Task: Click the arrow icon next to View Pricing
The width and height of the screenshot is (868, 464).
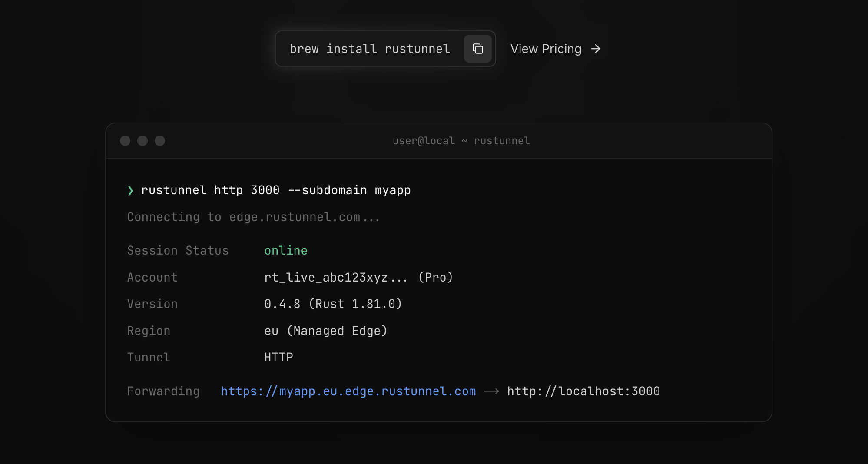Action: pos(596,49)
